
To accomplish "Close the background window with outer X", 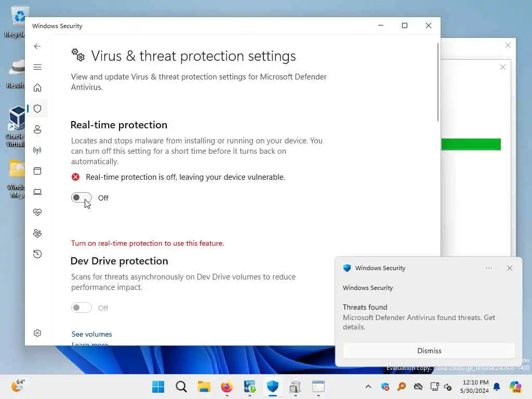I will click(508, 45).
